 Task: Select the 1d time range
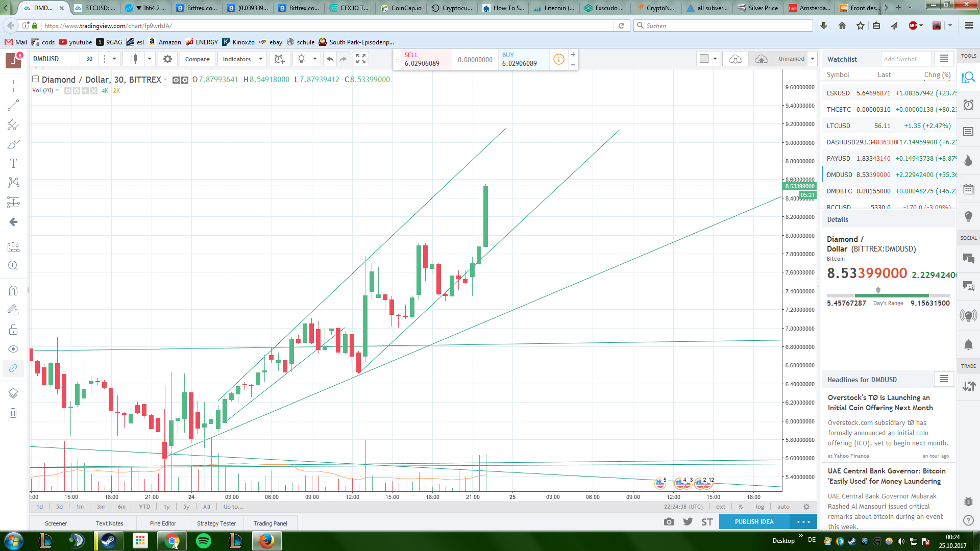[x=40, y=507]
